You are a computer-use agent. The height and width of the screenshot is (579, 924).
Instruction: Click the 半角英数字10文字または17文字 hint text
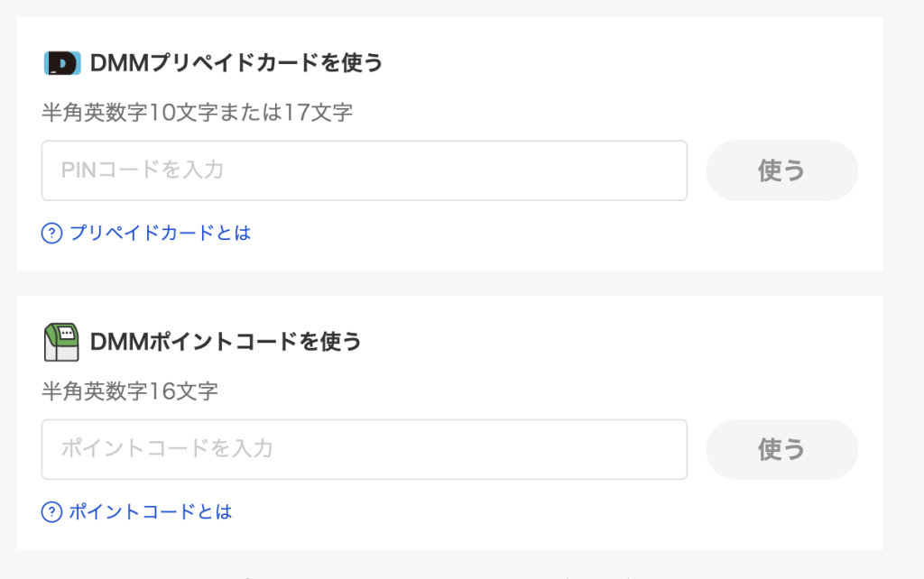click(x=197, y=114)
